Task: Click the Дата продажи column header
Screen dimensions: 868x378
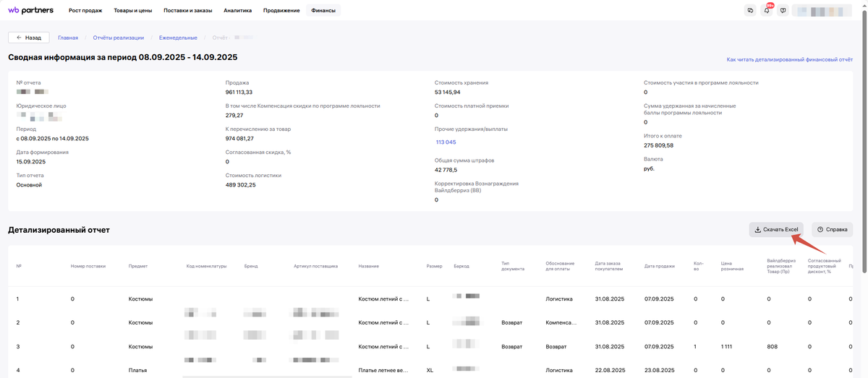Action: (x=659, y=267)
